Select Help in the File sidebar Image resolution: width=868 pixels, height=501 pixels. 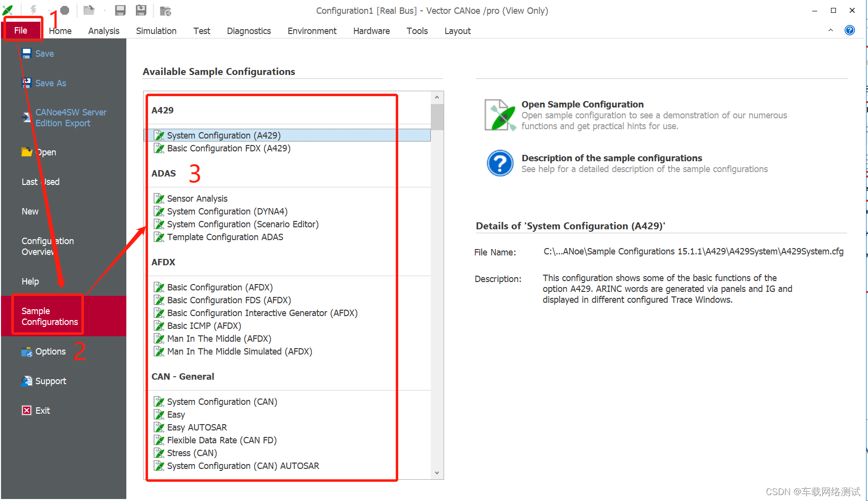click(x=30, y=282)
